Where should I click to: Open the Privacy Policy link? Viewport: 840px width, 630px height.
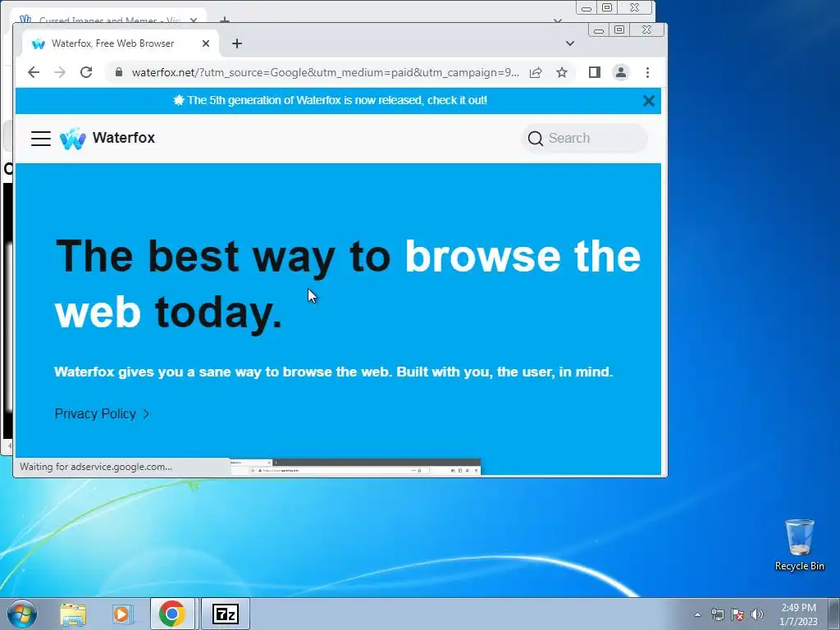(95, 413)
